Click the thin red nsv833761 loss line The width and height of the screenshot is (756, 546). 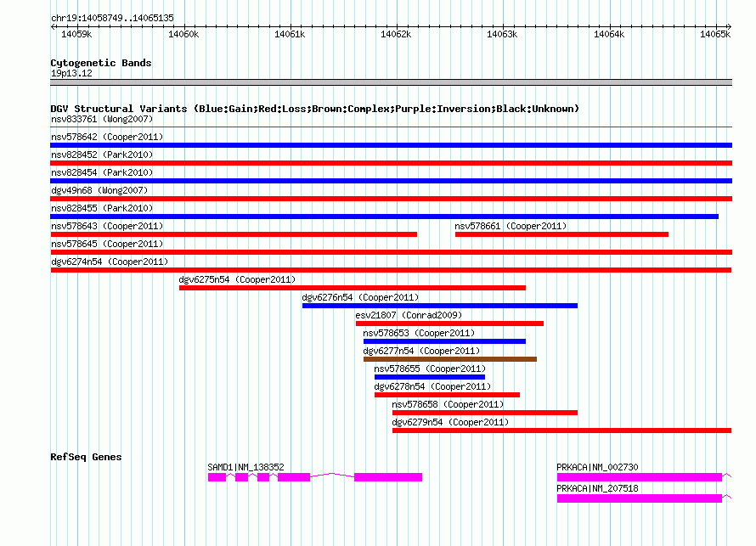point(391,127)
